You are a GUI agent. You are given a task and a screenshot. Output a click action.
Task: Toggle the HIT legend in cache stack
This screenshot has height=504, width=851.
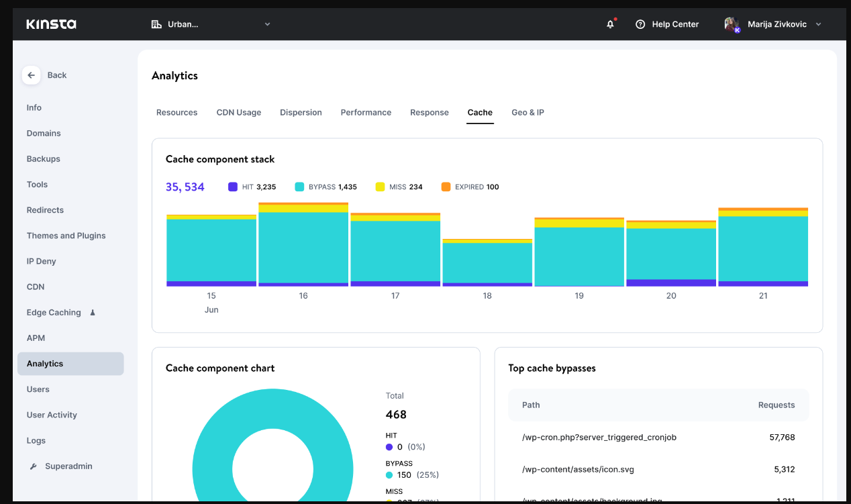point(252,187)
